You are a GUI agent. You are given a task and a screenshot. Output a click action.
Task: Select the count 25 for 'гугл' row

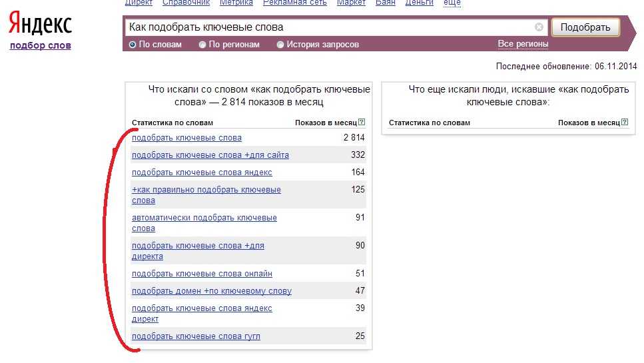coord(360,336)
